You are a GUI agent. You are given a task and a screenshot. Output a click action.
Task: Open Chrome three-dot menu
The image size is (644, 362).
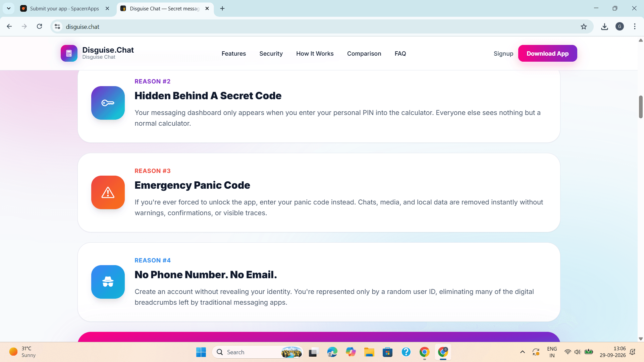coord(635,26)
